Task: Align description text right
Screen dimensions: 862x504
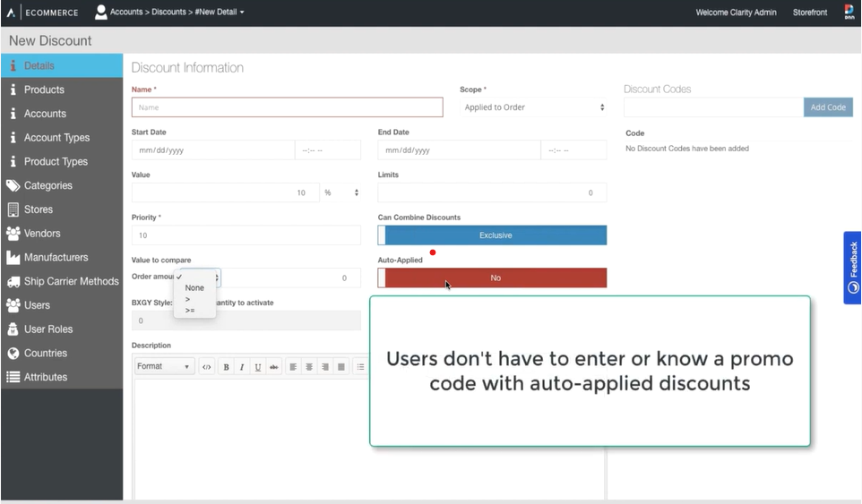Action: 325,367
